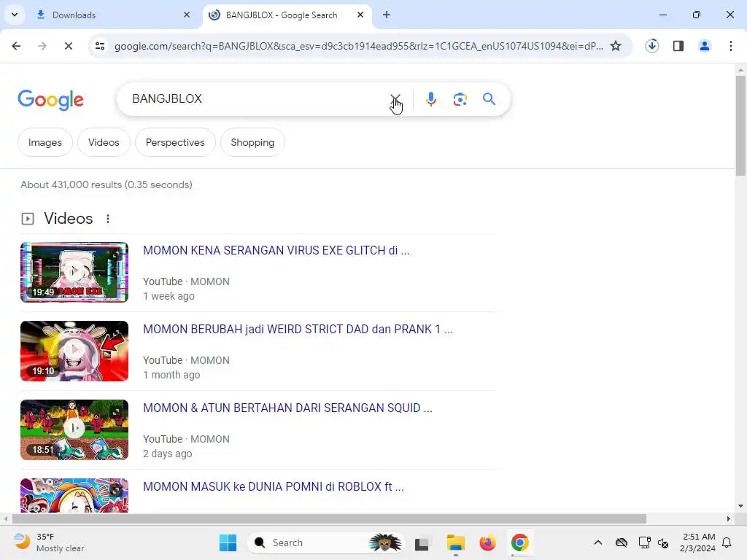Launch Firefox from the taskbar

click(x=487, y=542)
